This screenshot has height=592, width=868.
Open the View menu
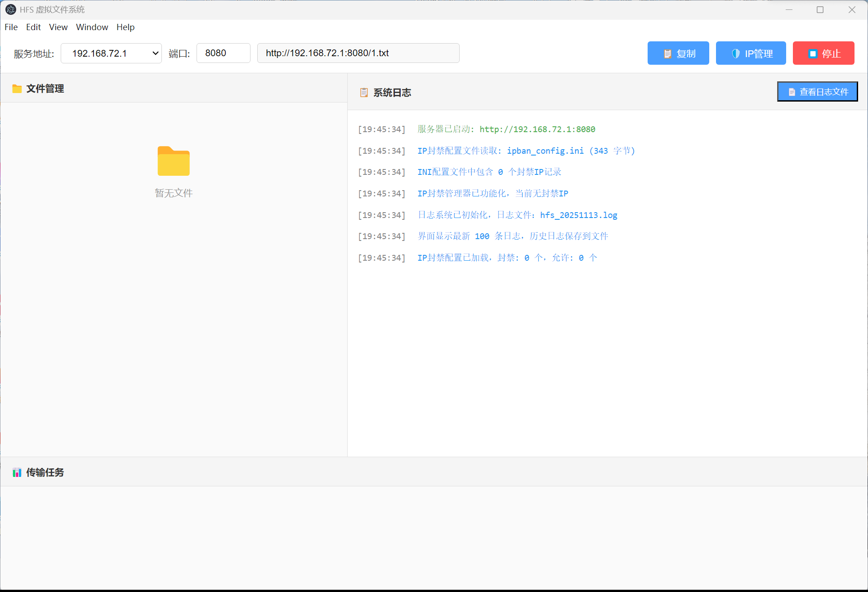(x=58, y=27)
